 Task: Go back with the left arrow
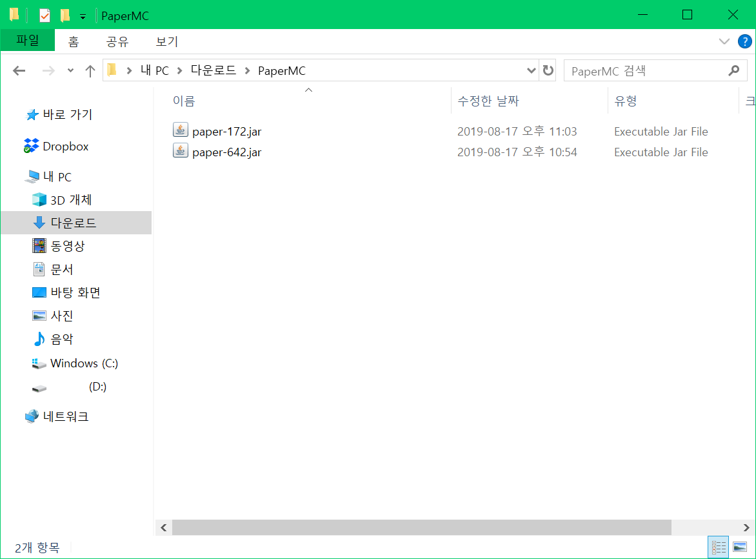pos(19,71)
